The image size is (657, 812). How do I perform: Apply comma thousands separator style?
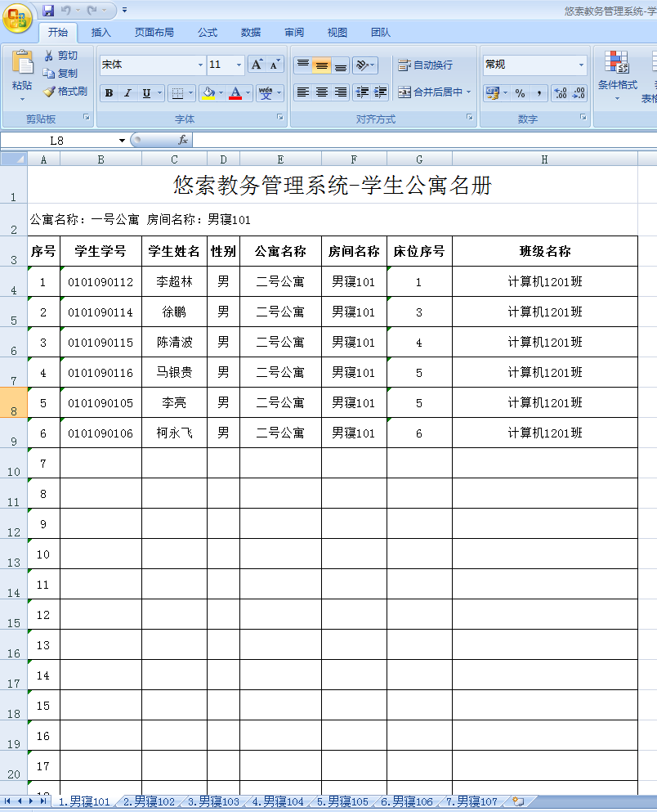pos(539,93)
